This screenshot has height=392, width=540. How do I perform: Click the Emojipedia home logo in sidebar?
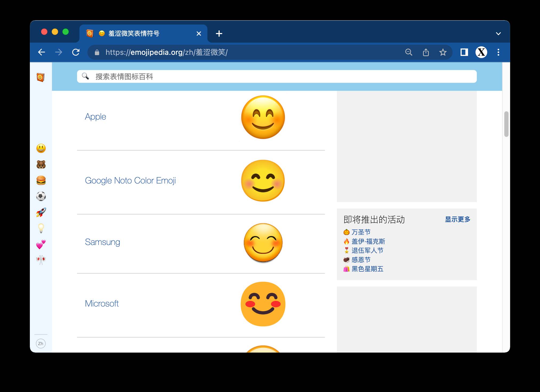[x=41, y=77]
